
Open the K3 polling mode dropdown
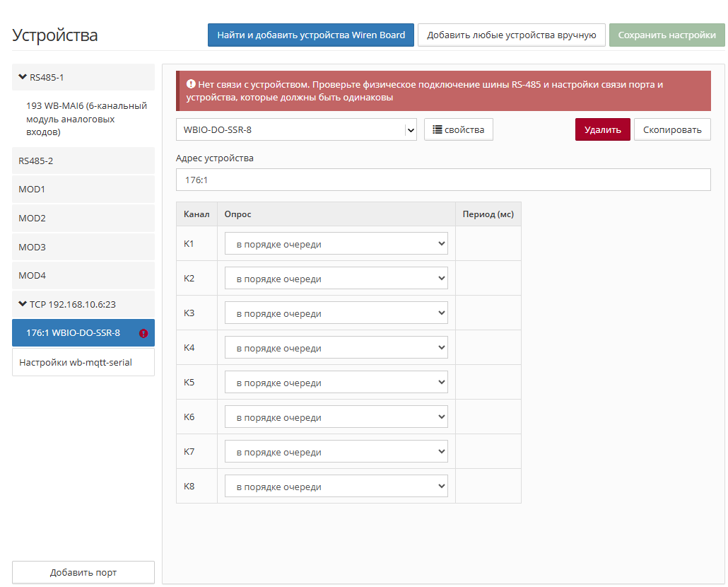point(336,313)
